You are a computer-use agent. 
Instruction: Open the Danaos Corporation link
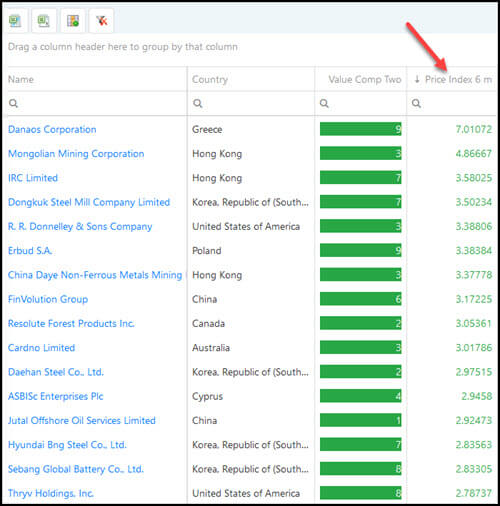52,129
